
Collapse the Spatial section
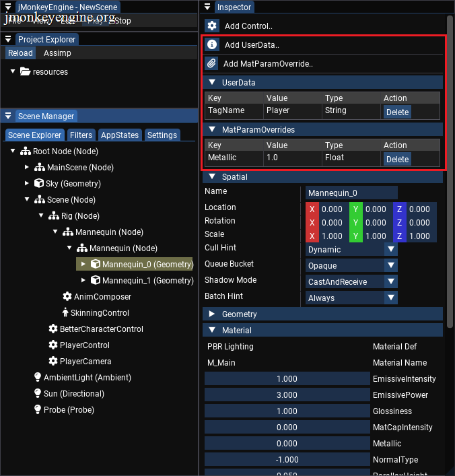point(212,176)
